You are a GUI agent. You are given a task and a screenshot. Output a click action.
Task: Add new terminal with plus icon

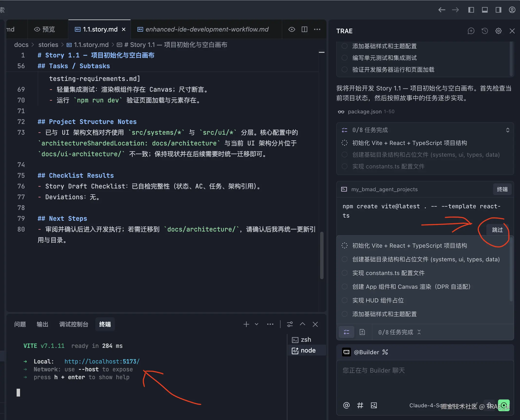pos(246,324)
